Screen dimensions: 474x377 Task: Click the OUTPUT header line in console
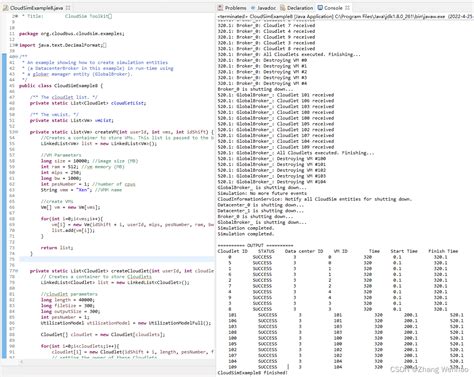click(255, 245)
